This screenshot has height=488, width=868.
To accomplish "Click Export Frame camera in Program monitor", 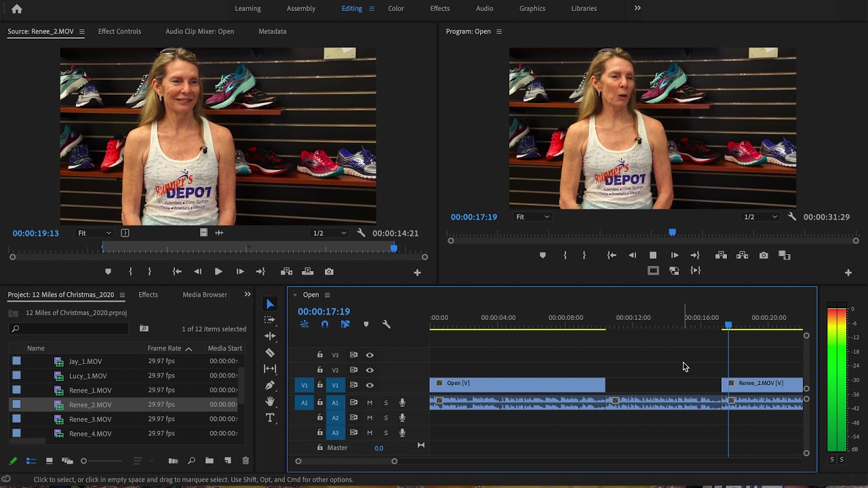I will click(x=764, y=256).
